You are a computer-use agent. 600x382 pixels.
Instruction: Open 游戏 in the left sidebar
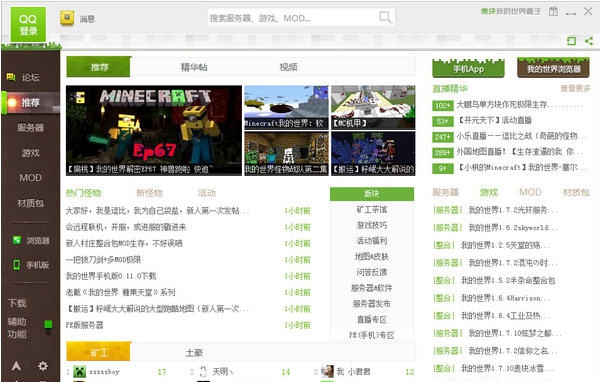(x=30, y=153)
